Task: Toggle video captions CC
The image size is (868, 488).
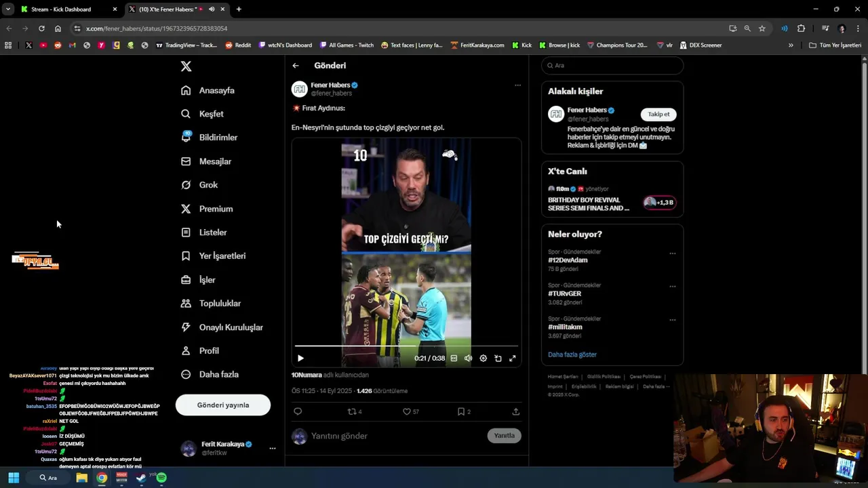Action: pyautogui.click(x=454, y=358)
